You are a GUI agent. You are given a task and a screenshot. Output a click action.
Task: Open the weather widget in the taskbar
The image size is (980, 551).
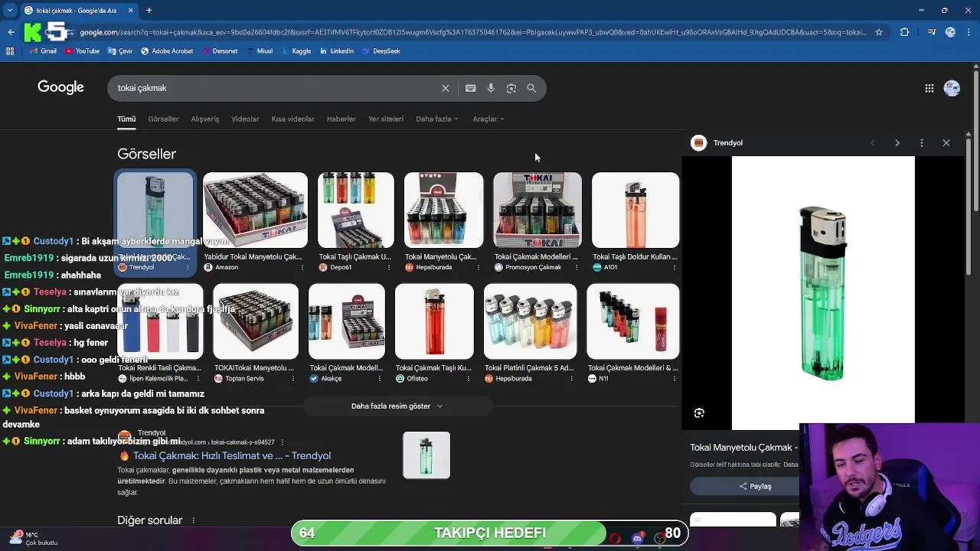(x=34, y=539)
